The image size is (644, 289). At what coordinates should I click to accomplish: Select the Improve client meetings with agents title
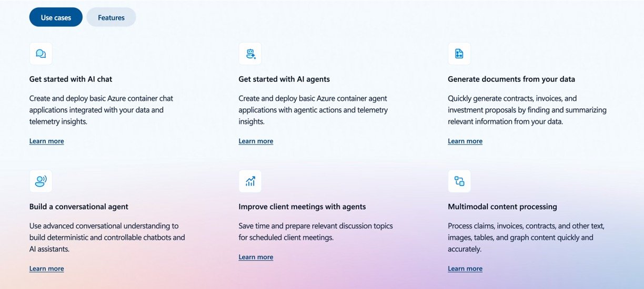(x=302, y=207)
